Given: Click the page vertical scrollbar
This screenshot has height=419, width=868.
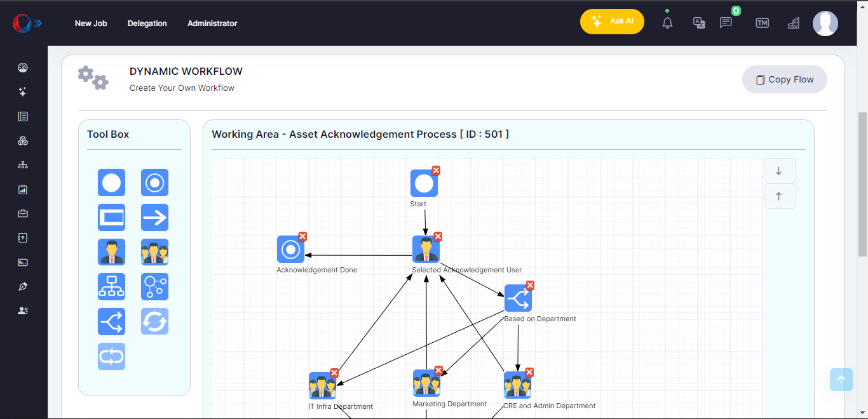Looking at the screenshot, I should pos(862,184).
